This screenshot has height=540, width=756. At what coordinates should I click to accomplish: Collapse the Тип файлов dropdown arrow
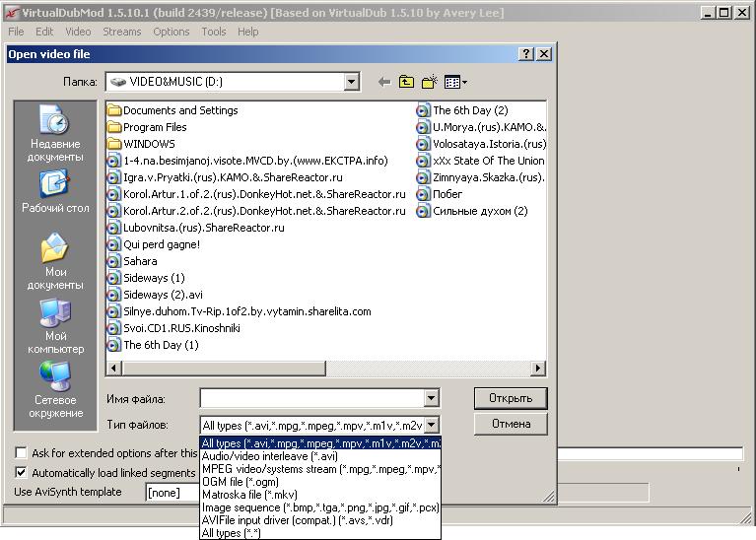431,425
